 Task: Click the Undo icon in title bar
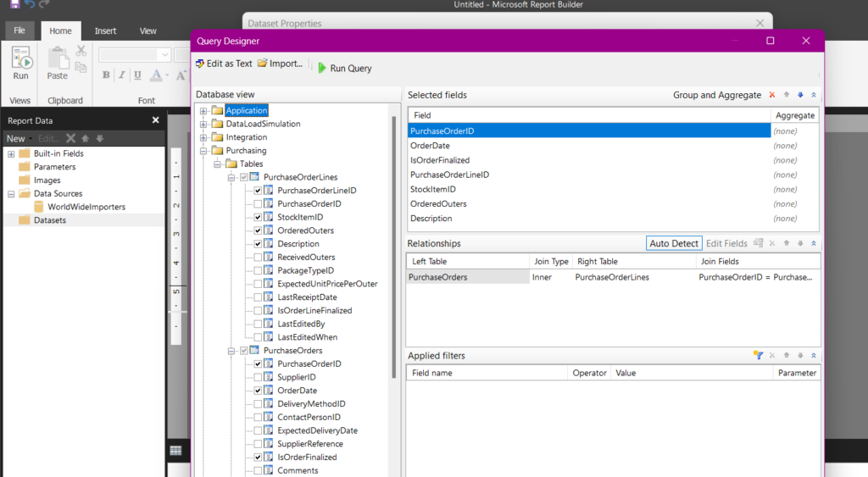point(30,4)
